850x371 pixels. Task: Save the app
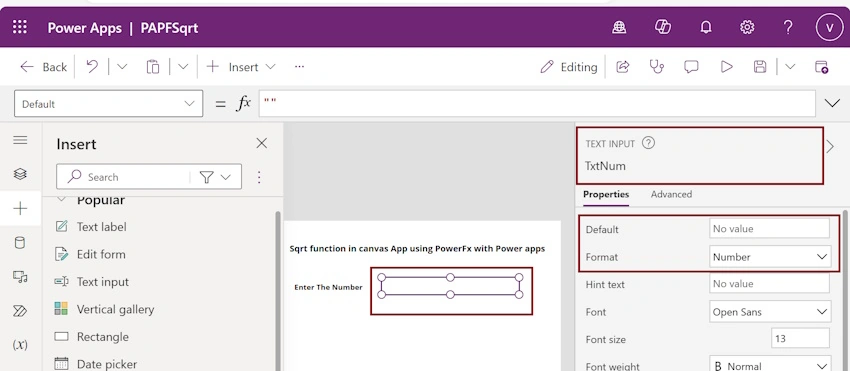click(760, 67)
